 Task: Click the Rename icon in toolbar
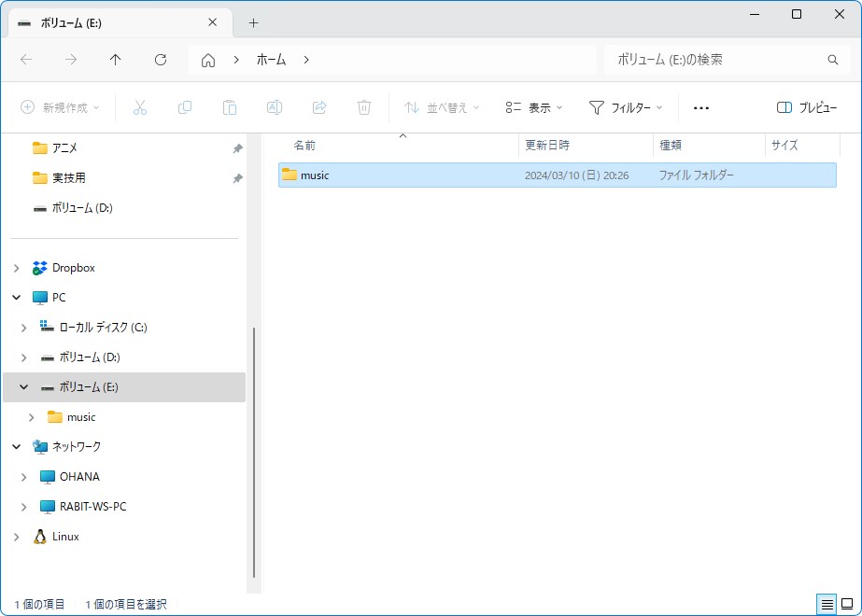[275, 108]
